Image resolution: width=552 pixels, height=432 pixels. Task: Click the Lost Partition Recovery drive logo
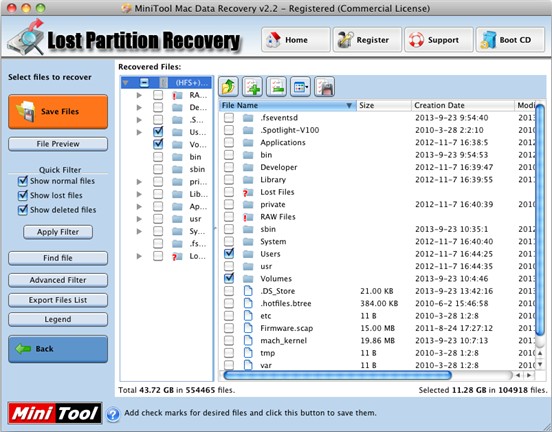point(25,38)
